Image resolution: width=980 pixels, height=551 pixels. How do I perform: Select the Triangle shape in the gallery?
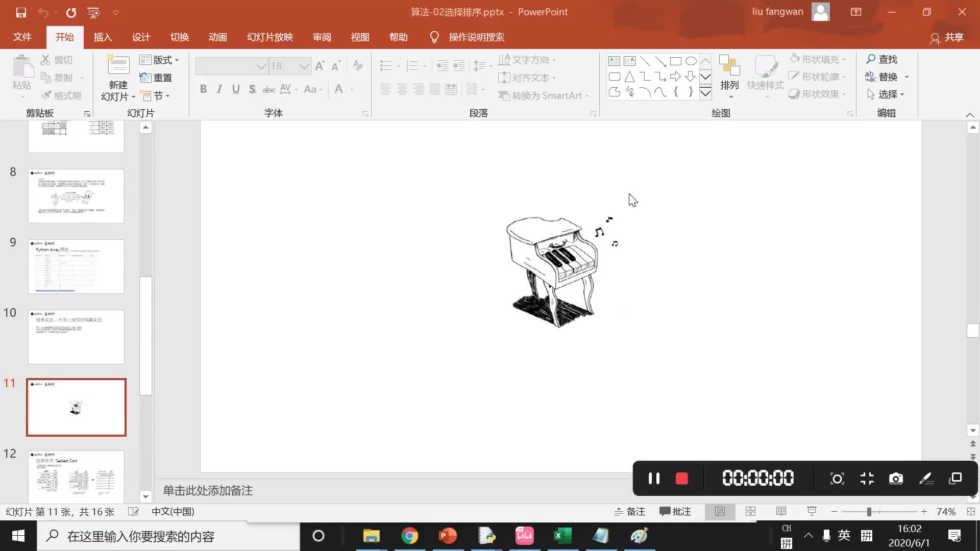[629, 77]
